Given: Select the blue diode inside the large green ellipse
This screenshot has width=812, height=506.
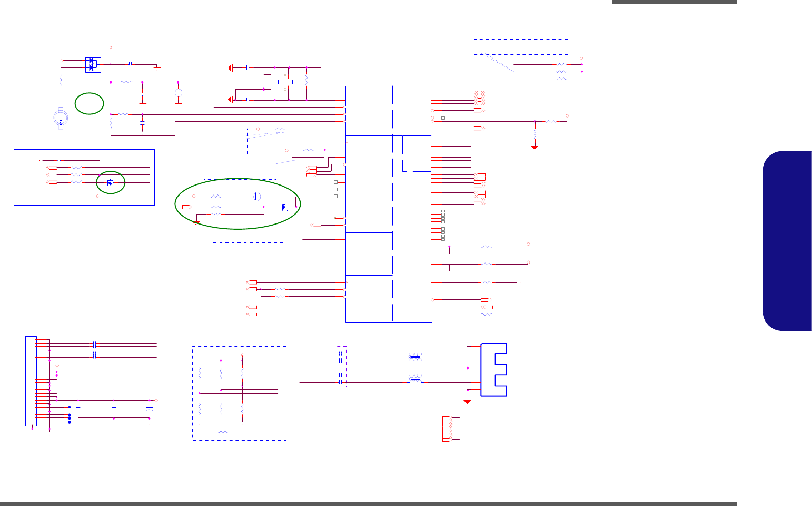Looking at the screenshot, I should point(284,207).
